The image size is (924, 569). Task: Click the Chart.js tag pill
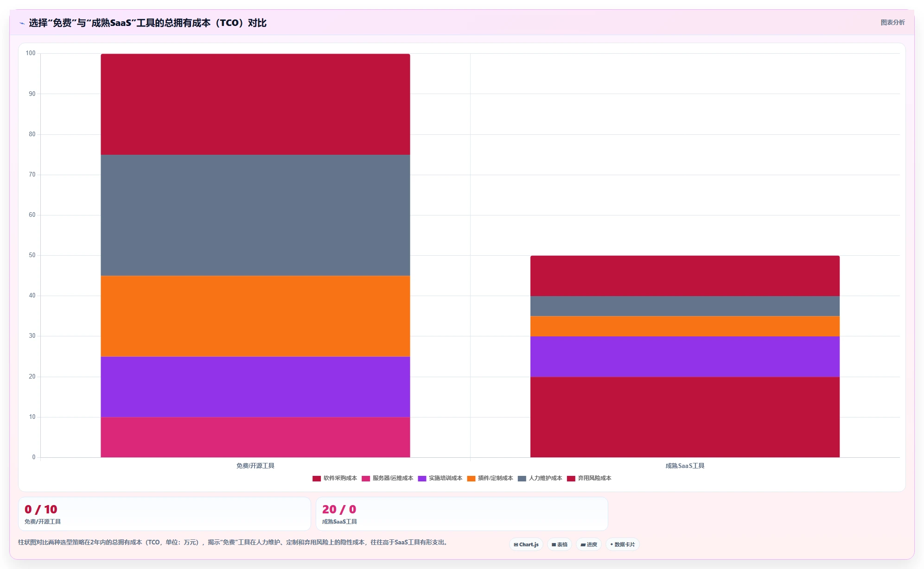point(526,544)
